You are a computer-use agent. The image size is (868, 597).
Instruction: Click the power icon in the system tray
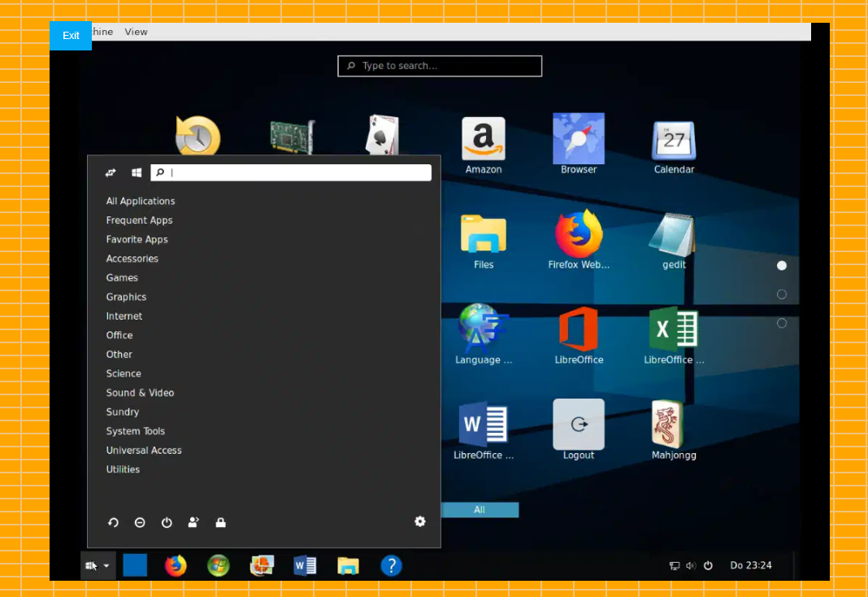click(x=708, y=565)
